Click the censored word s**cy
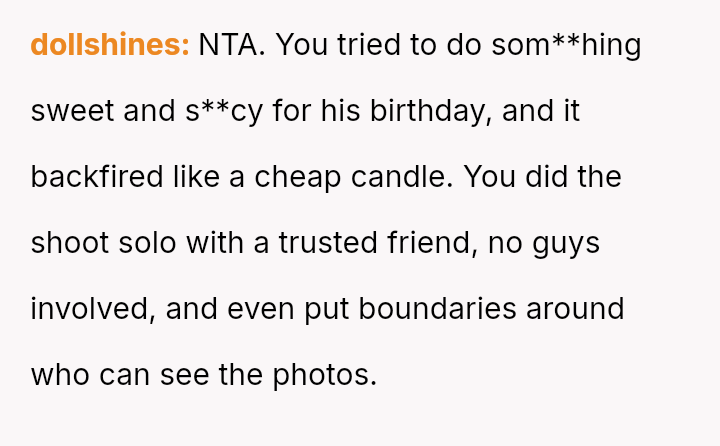 click(222, 111)
